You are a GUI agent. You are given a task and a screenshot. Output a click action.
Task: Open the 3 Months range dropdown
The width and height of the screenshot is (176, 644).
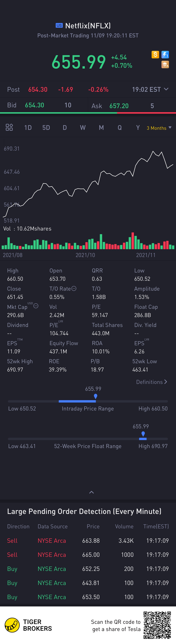[159, 128]
